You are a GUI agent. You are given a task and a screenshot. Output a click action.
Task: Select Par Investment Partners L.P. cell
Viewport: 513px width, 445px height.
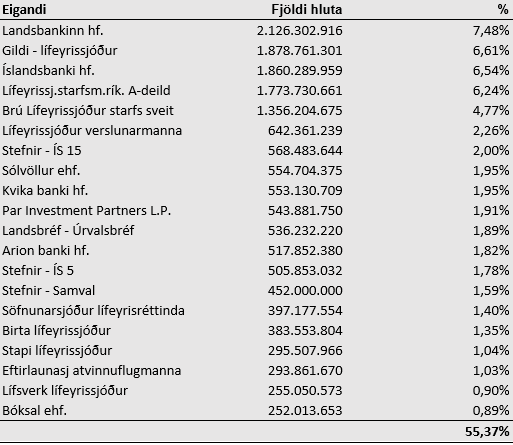pos(86,211)
